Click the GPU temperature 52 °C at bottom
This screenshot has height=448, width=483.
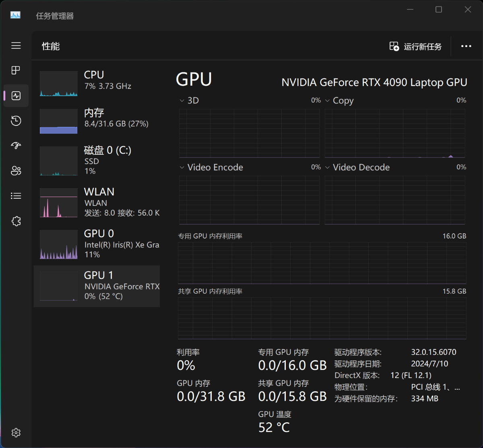click(274, 427)
